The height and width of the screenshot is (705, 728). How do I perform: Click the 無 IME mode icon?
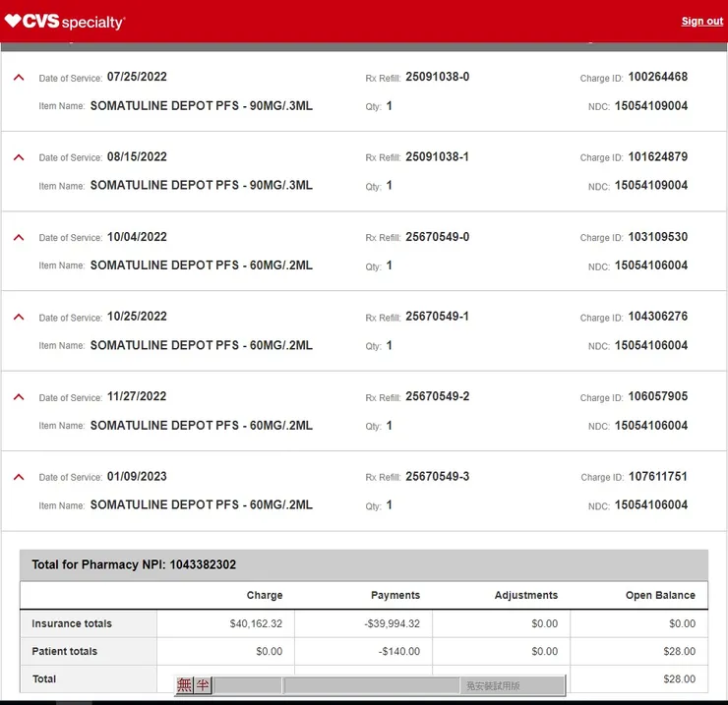click(x=184, y=685)
